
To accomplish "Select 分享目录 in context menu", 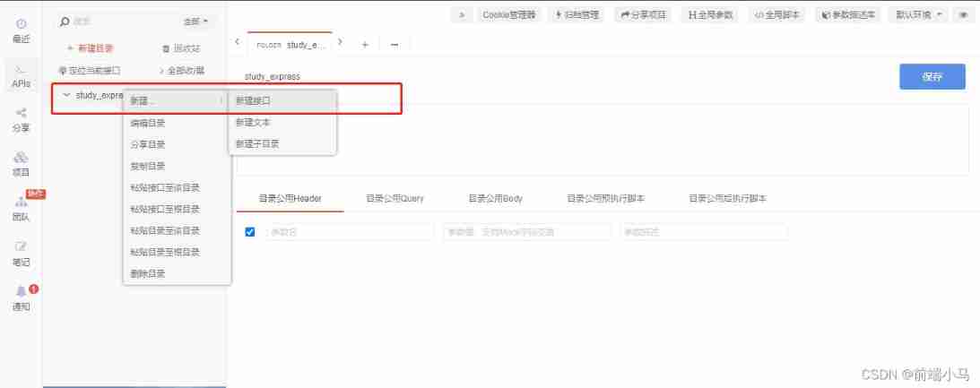I will click(177, 144).
